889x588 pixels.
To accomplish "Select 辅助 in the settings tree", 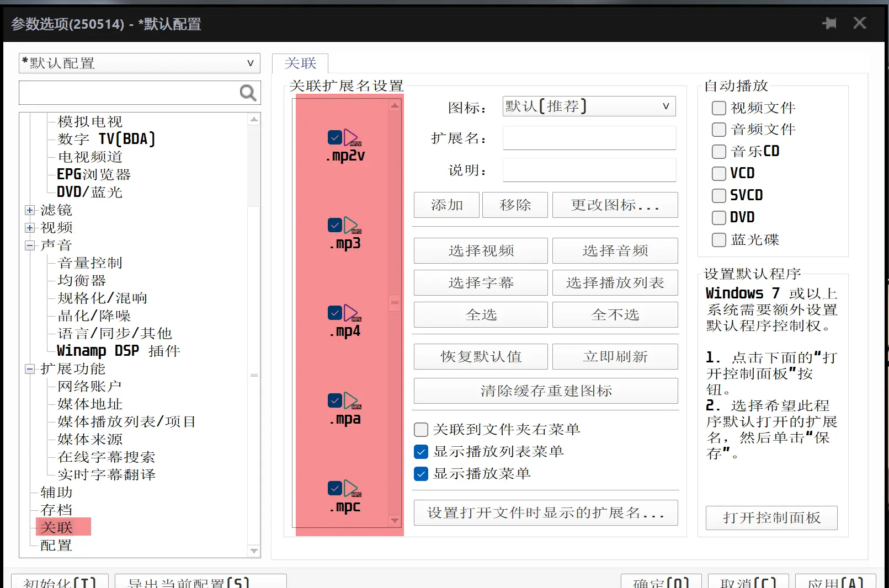I will click(57, 492).
